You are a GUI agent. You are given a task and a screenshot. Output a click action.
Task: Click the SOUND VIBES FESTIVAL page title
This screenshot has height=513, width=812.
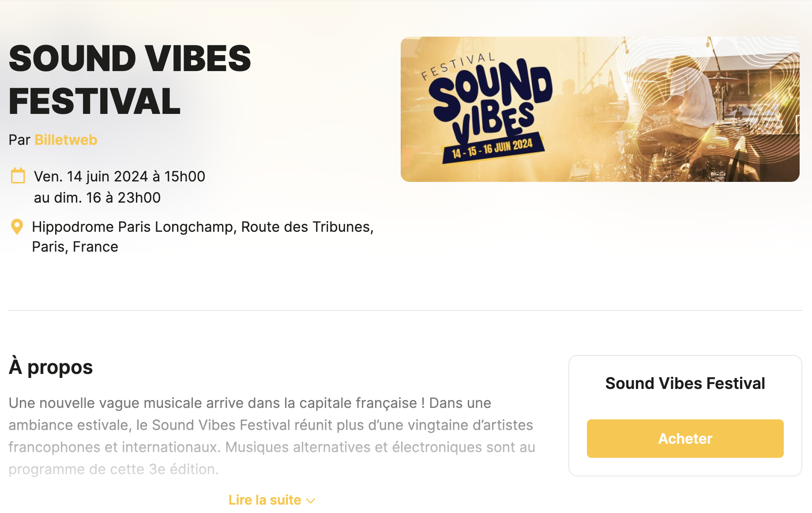point(130,79)
